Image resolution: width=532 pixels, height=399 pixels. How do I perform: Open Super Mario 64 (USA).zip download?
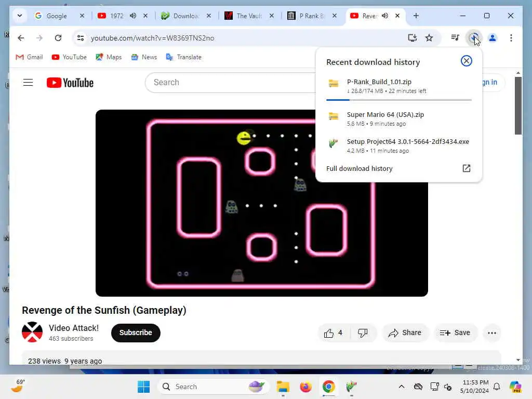[398, 119]
